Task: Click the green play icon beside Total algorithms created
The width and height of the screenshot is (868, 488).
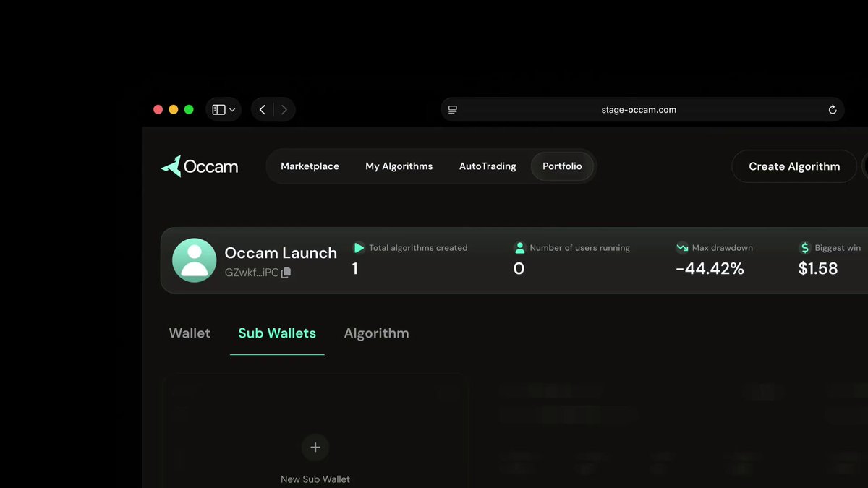Action: (x=359, y=248)
